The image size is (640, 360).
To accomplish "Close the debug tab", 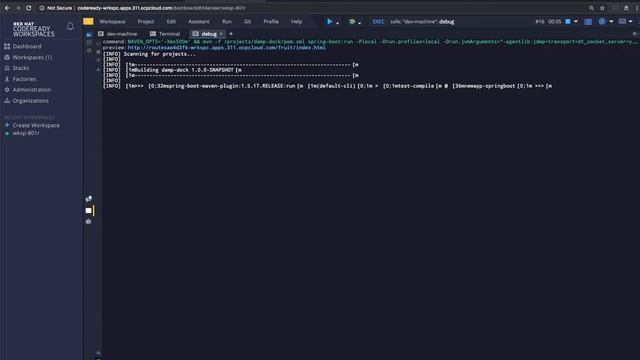I will (221, 34).
